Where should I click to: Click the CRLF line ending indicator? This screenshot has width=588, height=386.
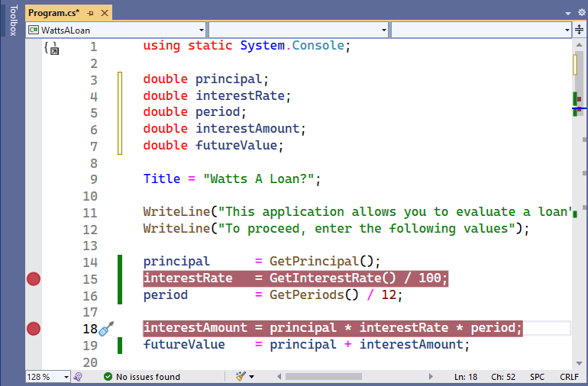pyautogui.click(x=569, y=377)
